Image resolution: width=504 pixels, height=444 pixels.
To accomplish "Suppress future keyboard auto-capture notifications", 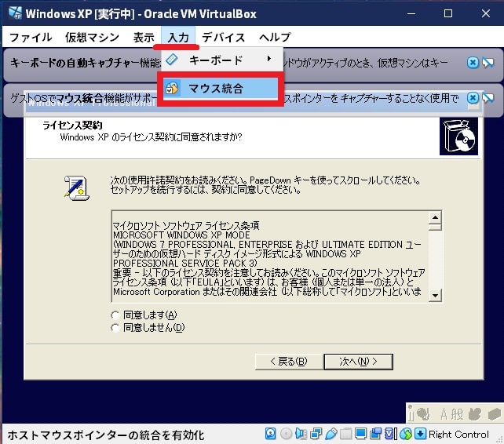I will 488,62.
